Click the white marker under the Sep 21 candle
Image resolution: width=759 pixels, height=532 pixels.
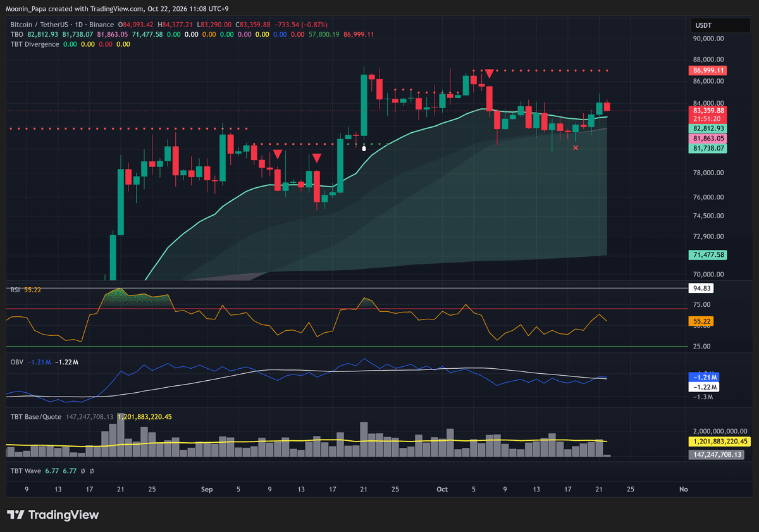tap(364, 148)
